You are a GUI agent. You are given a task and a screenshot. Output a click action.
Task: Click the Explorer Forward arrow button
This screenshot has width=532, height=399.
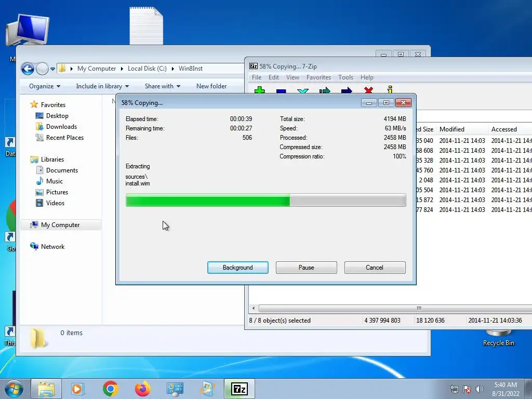(42, 69)
